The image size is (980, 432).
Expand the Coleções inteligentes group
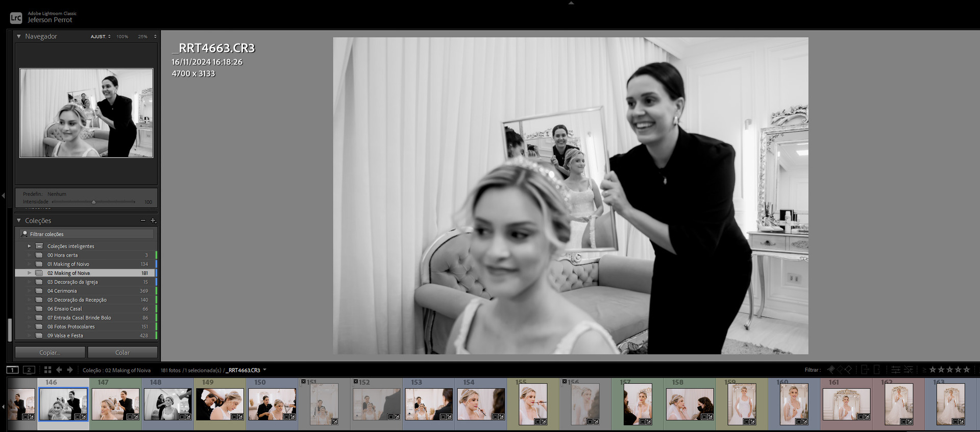[29, 246]
